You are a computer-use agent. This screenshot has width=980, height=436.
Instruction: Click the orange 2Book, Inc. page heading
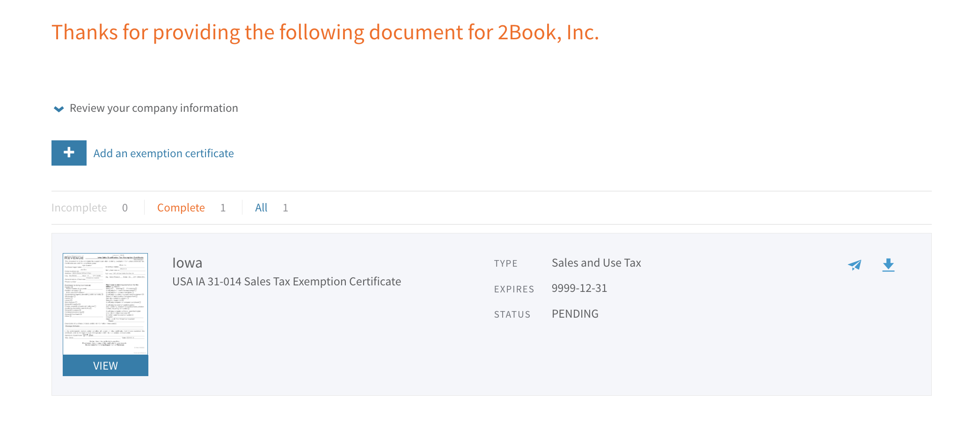click(325, 32)
